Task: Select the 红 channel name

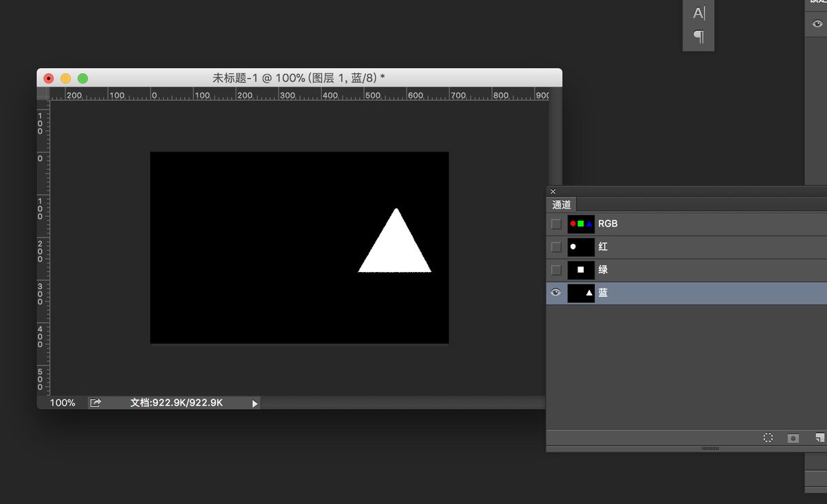Action: click(603, 246)
